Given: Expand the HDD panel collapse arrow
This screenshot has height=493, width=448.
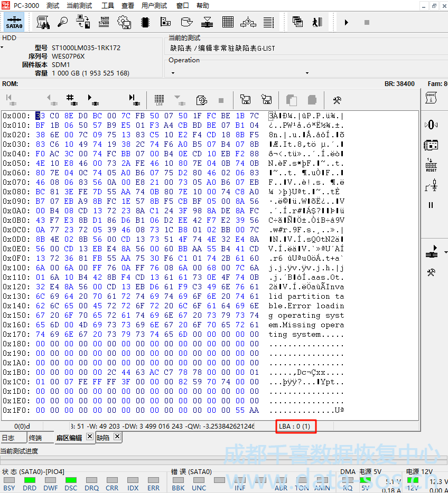Looking at the screenshot, I should pyautogui.click(x=2, y=48).
